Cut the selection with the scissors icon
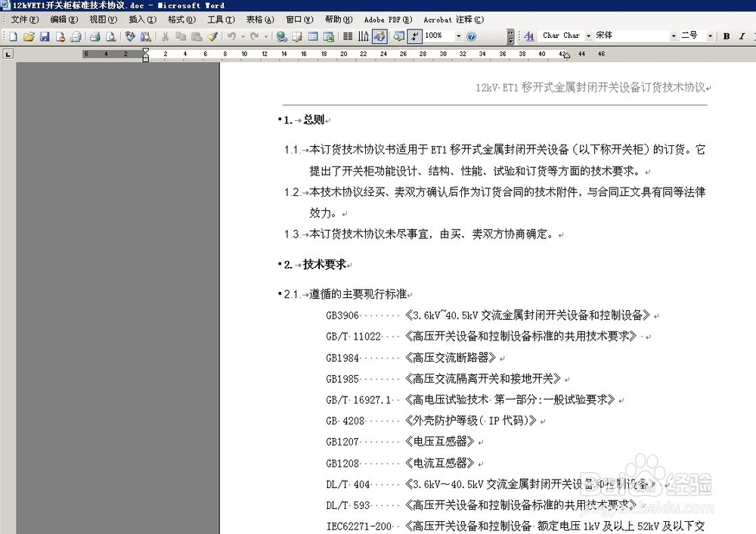Image resolution: width=756 pixels, height=534 pixels. click(165, 36)
